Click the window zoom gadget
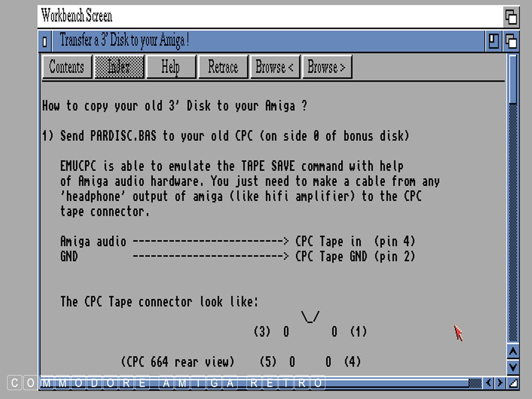 click(493, 41)
